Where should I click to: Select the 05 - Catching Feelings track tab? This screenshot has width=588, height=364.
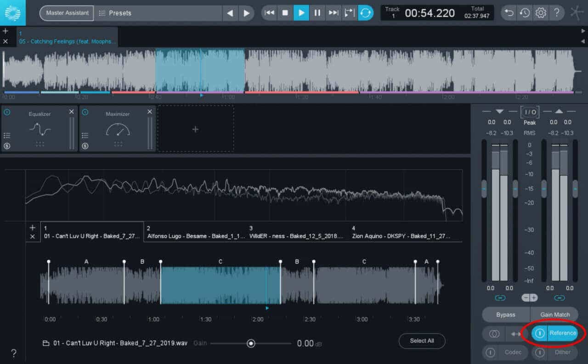68,37
